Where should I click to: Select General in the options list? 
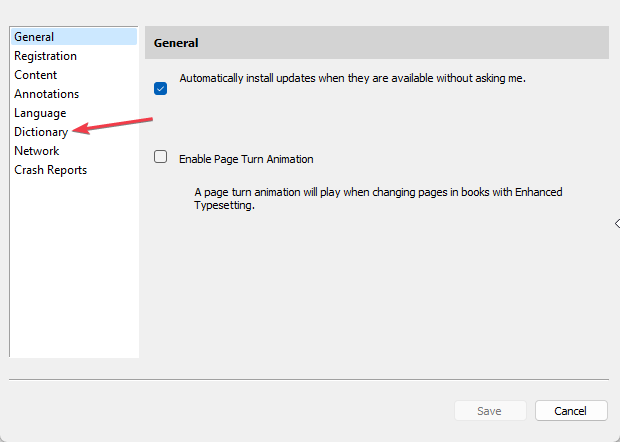pyautogui.click(x=74, y=37)
